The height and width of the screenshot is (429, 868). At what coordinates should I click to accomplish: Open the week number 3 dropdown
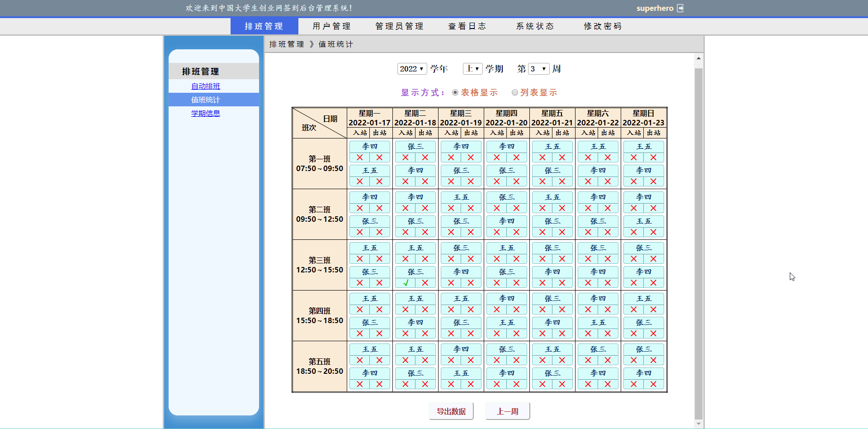pyautogui.click(x=539, y=69)
